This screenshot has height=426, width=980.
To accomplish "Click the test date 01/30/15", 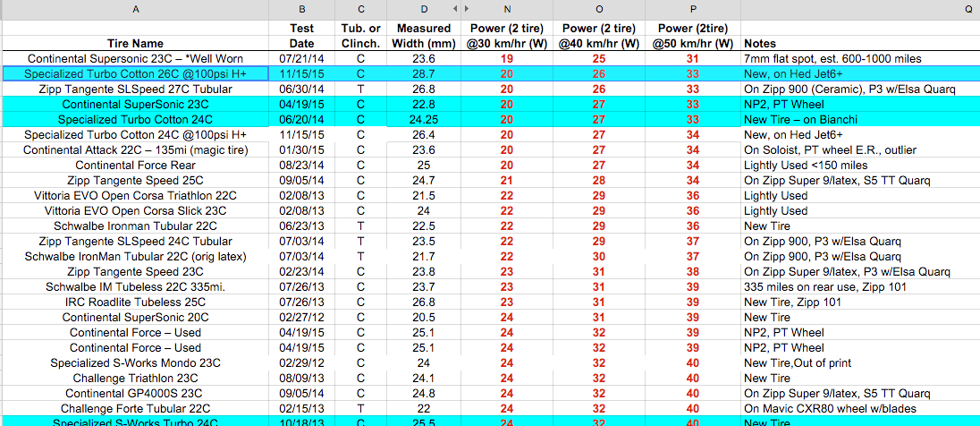I will pos(302,149).
